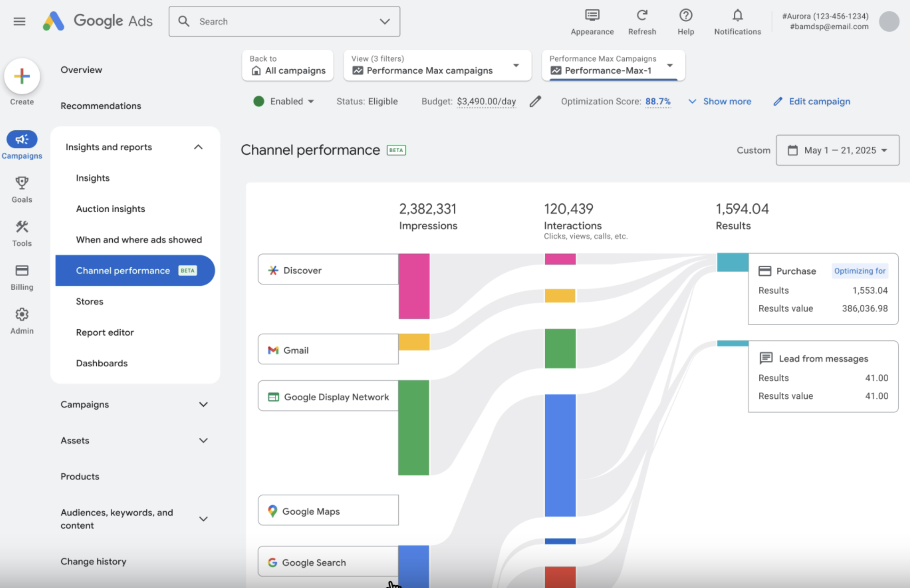
Task: Open Dashboards menu item
Action: click(102, 363)
